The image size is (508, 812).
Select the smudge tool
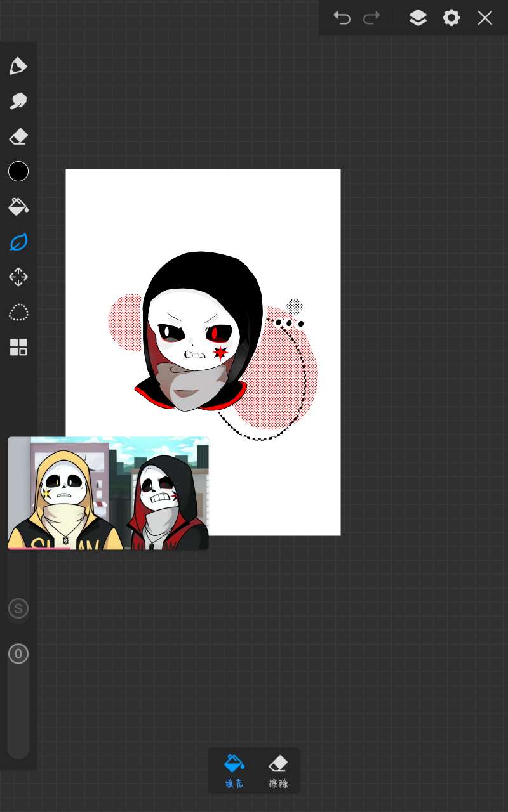click(18, 101)
